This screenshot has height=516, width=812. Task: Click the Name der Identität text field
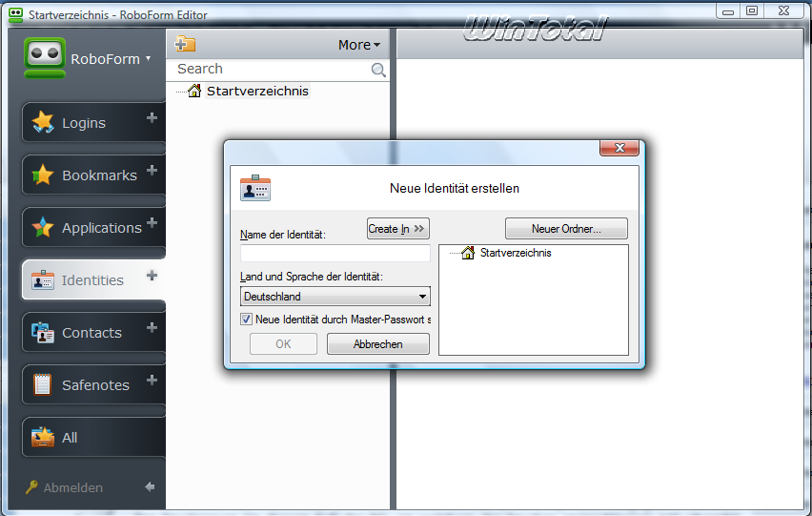click(335, 254)
